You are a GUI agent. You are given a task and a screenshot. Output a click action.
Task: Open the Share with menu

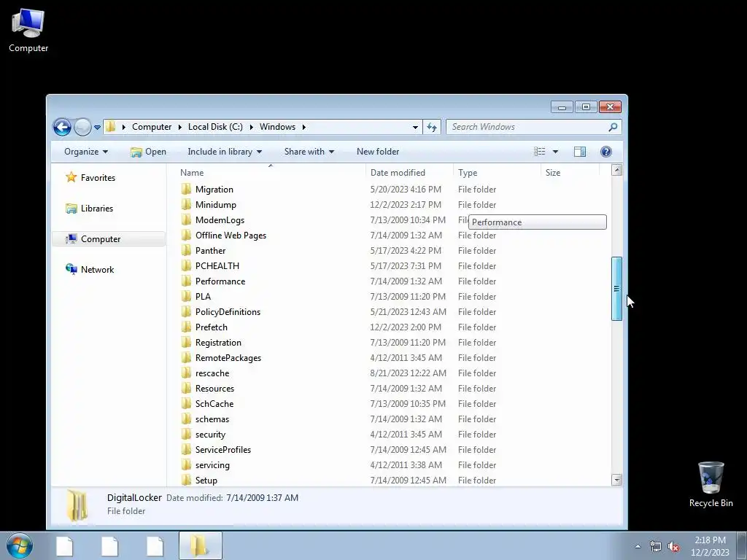309,152
